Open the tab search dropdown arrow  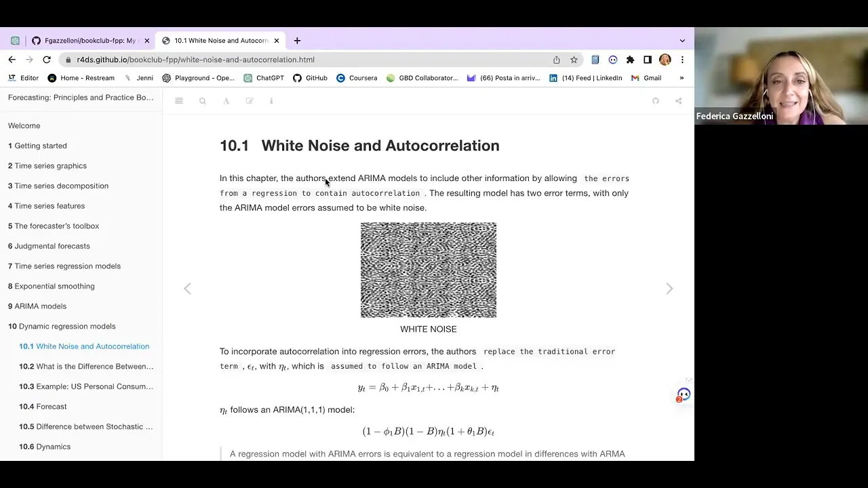click(682, 41)
